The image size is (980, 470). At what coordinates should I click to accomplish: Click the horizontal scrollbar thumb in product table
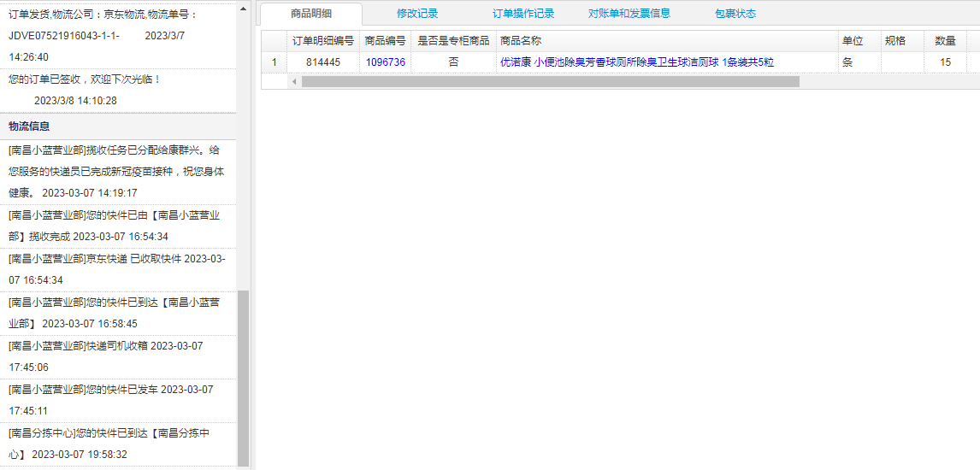[x=550, y=82]
